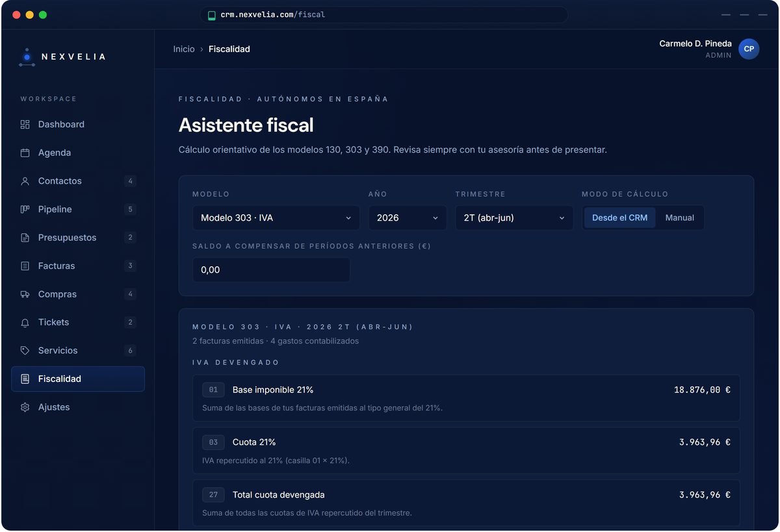Click the Compras truck icon
Viewport: 780px width, 532px height.
pyautogui.click(x=25, y=294)
